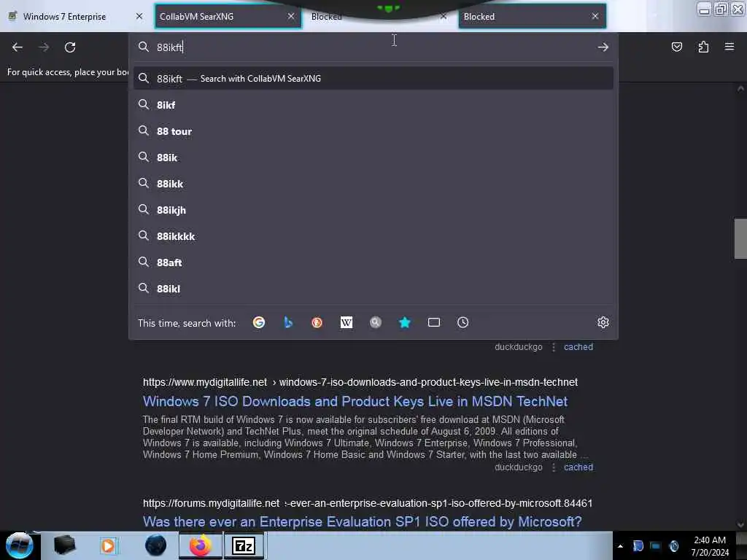The width and height of the screenshot is (747, 560).
Task: Click the network tray icon
Action: point(656,546)
